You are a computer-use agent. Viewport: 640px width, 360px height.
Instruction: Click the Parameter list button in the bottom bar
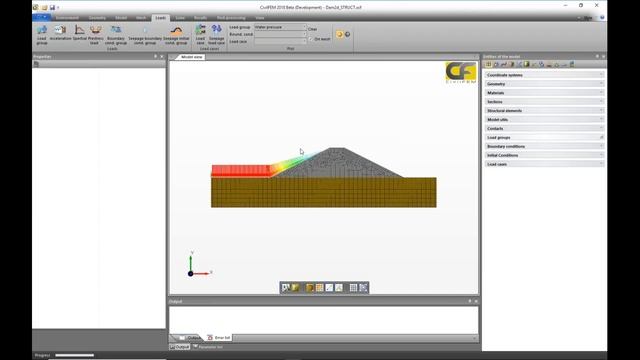(x=208, y=347)
